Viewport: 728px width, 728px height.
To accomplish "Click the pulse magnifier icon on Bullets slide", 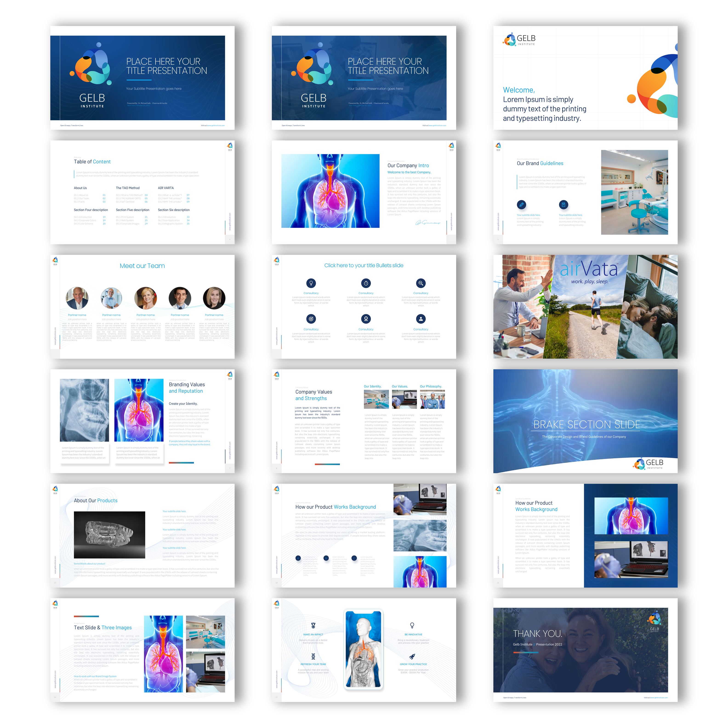I will pyautogui.click(x=421, y=283).
